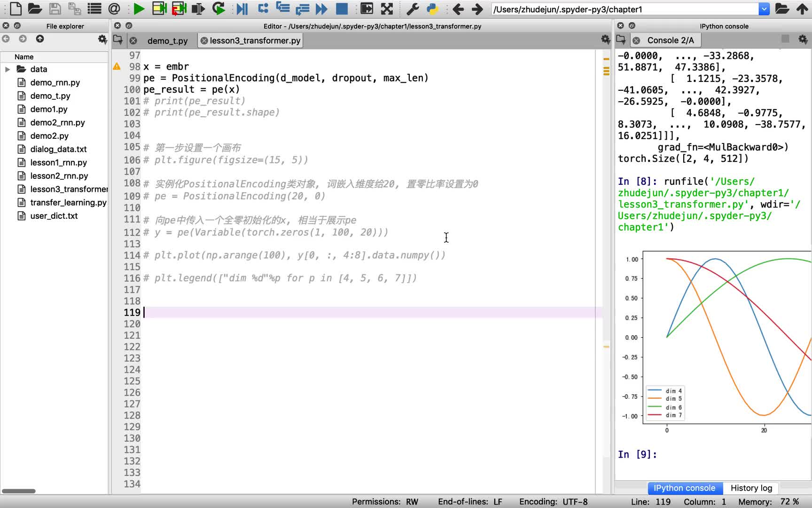Close the Console 2/A tab
The width and height of the screenshot is (812, 508).
pyautogui.click(x=636, y=40)
